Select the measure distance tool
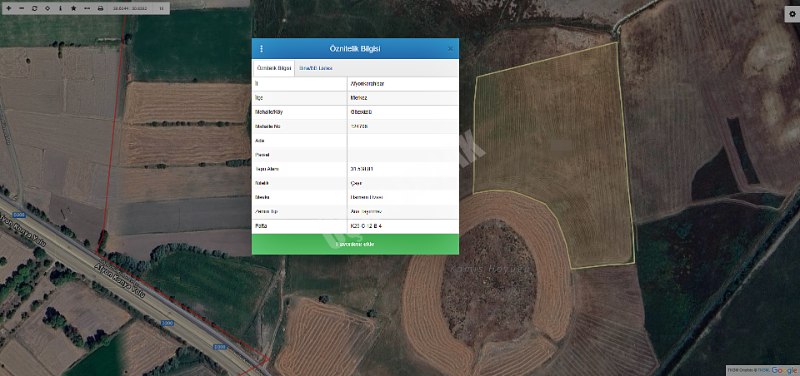This screenshot has height=376, width=800. point(87,9)
